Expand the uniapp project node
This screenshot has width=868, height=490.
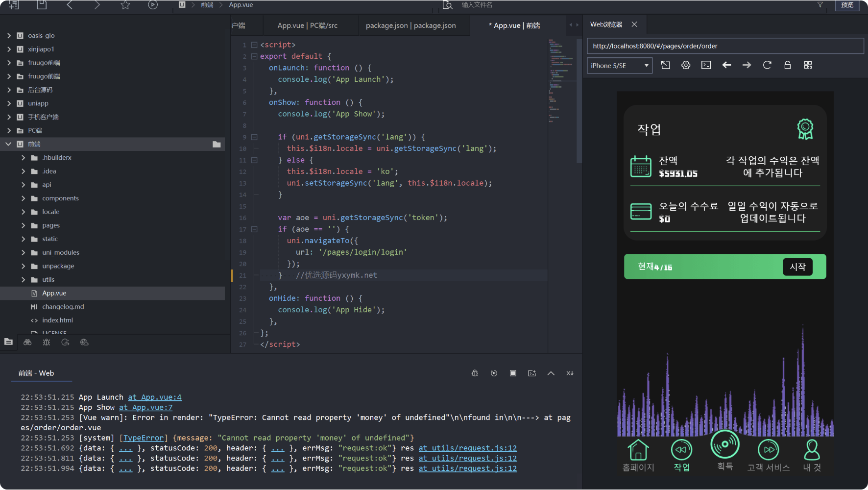point(9,103)
